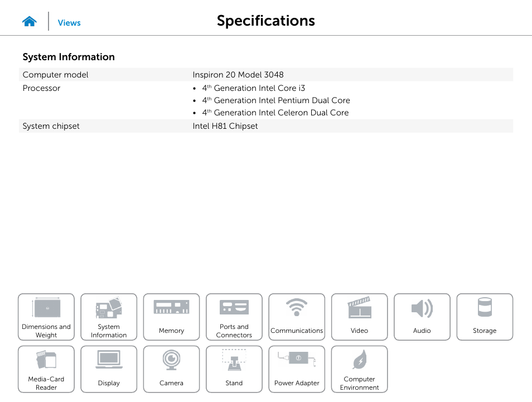Open the Camera specifications tile
The image size is (532, 402).
click(x=171, y=369)
